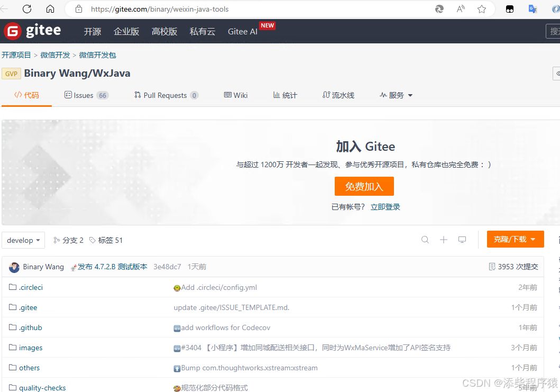Open the 克隆/下载 dropdown button
The height and width of the screenshot is (392, 560).
[516, 239]
